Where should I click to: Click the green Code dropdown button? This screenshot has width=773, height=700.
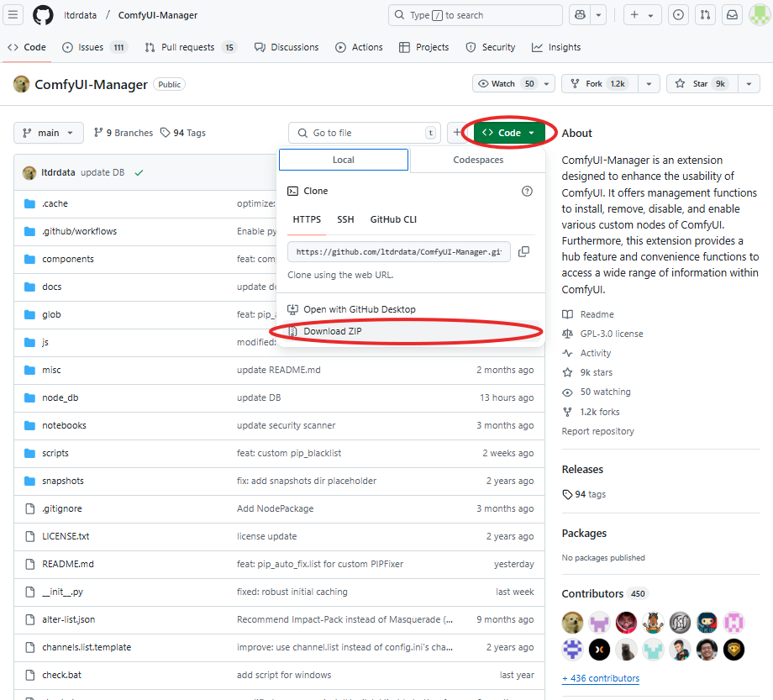509,133
